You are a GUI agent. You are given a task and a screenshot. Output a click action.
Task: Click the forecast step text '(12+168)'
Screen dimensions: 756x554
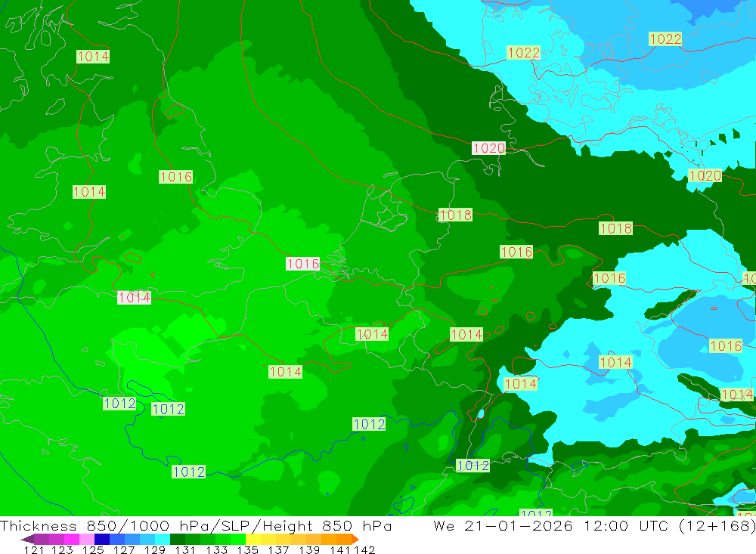pos(717,525)
